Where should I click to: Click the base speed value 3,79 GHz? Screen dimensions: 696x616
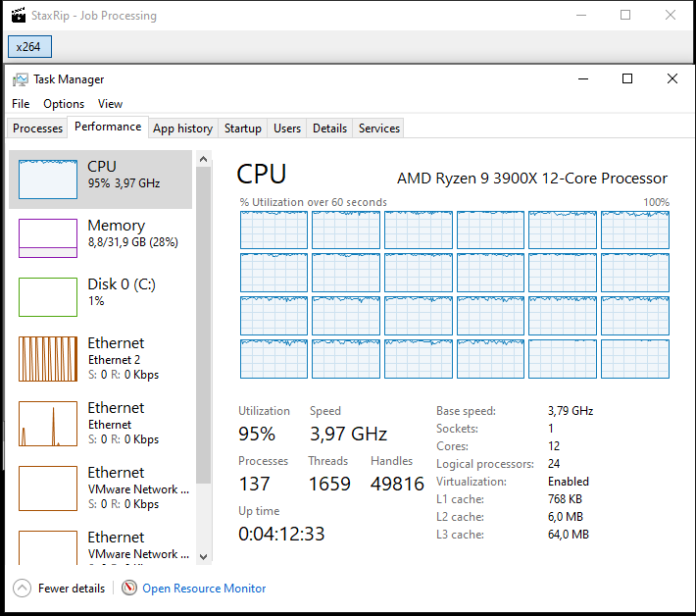[x=571, y=411]
